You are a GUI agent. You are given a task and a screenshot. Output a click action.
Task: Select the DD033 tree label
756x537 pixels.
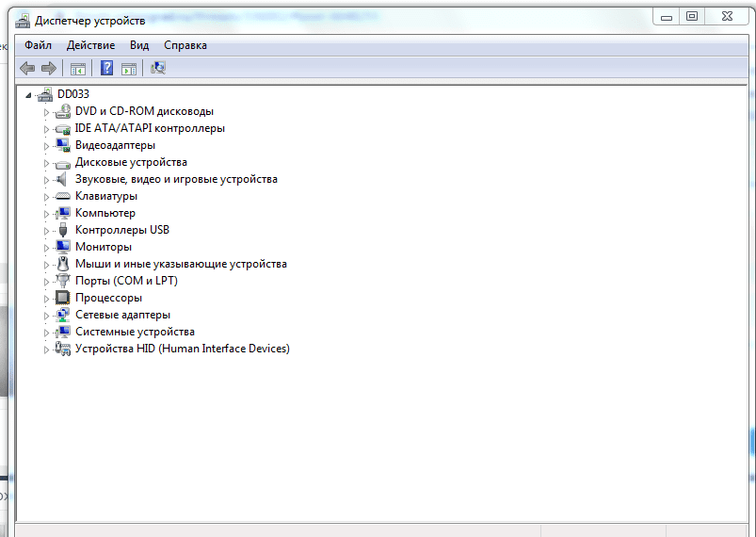[73, 94]
